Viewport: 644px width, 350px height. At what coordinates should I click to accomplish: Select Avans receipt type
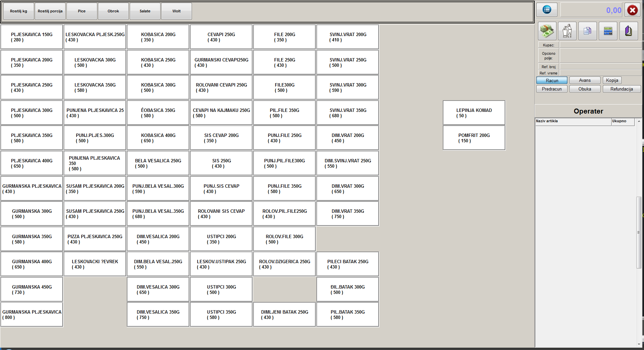584,80
